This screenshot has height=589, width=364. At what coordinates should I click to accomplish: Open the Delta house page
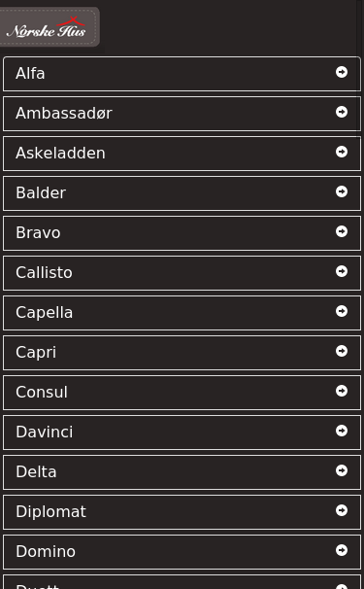(182, 472)
